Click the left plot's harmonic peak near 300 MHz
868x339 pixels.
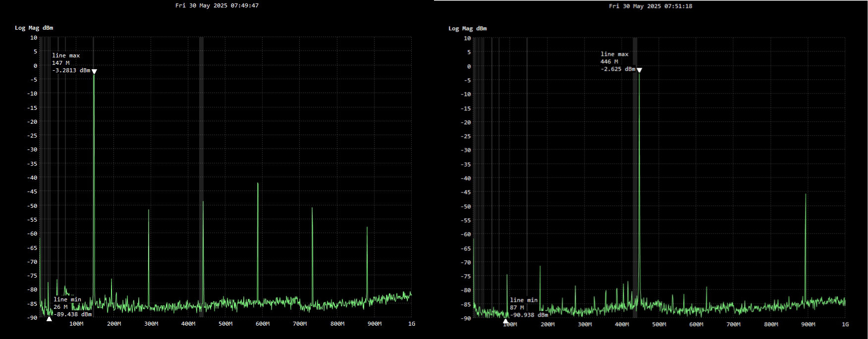coord(149,211)
